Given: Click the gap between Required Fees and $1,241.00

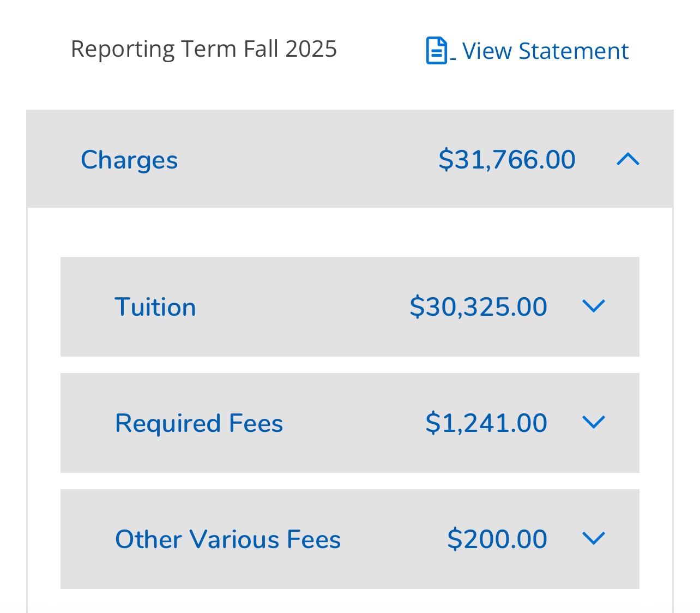Looking at the screenshot, I should (354, 423).
